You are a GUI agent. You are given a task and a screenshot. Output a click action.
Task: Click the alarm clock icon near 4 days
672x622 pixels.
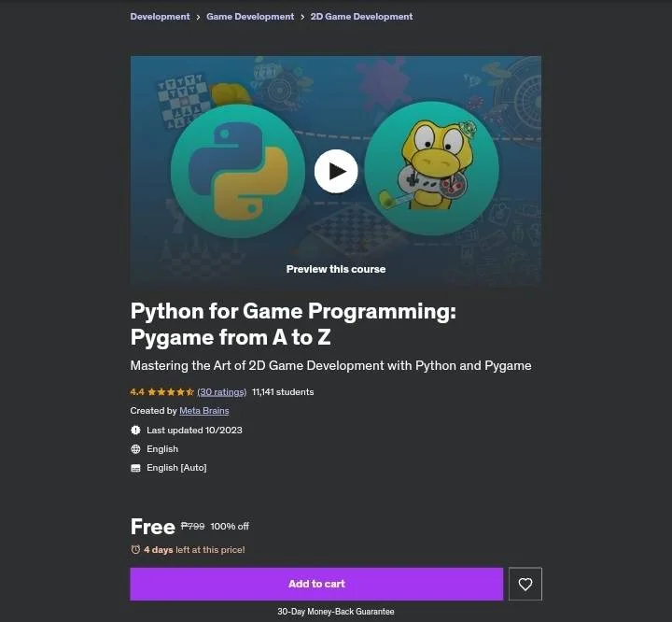click(135, 549)
